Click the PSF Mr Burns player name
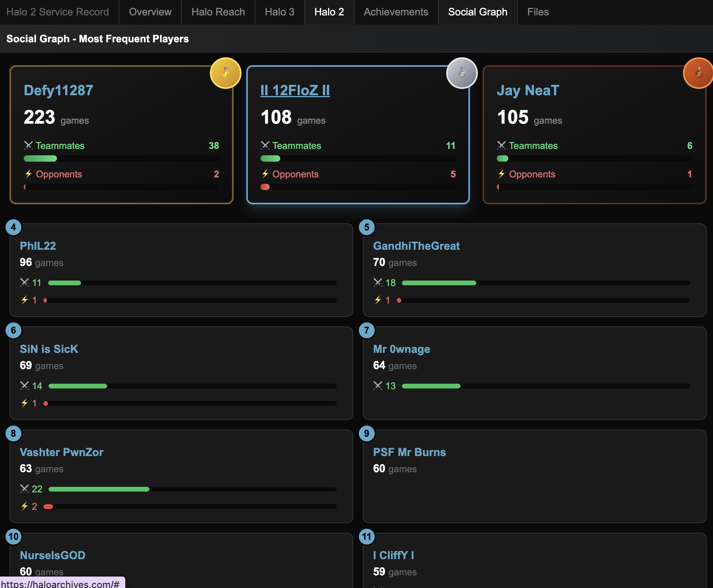713x588 pixels. point(409,452)
